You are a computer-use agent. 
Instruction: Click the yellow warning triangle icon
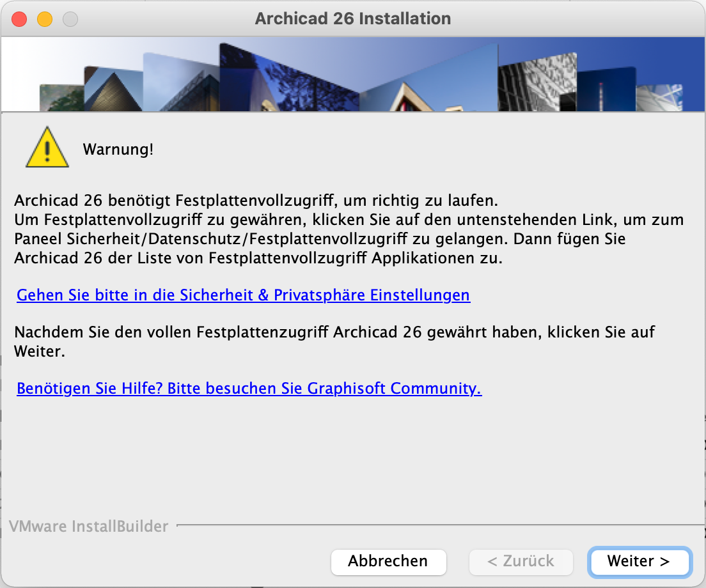[x=47, y=148]
